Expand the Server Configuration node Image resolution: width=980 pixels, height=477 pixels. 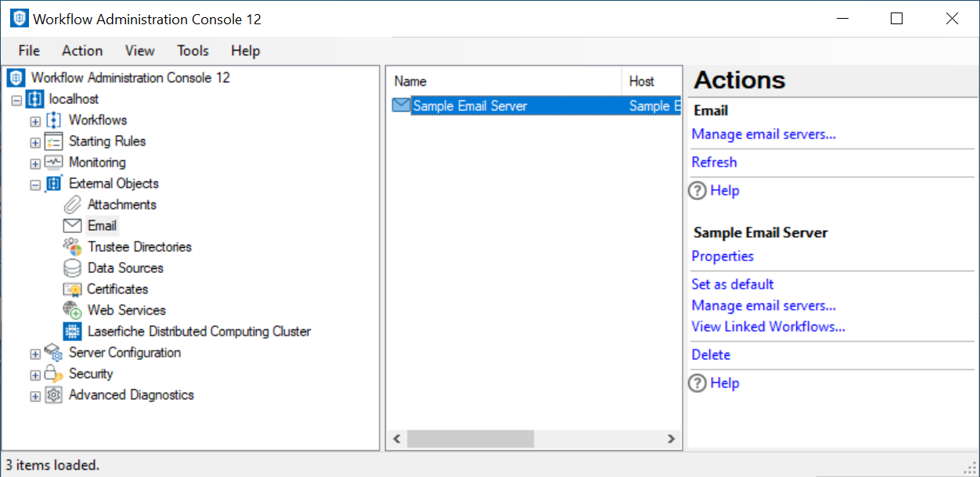(35, 353)
